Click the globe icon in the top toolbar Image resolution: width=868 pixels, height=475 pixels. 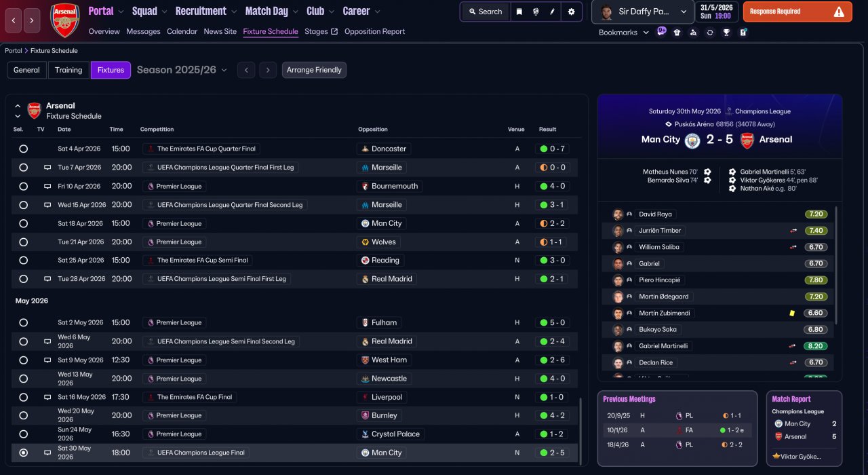coord(536,12)
